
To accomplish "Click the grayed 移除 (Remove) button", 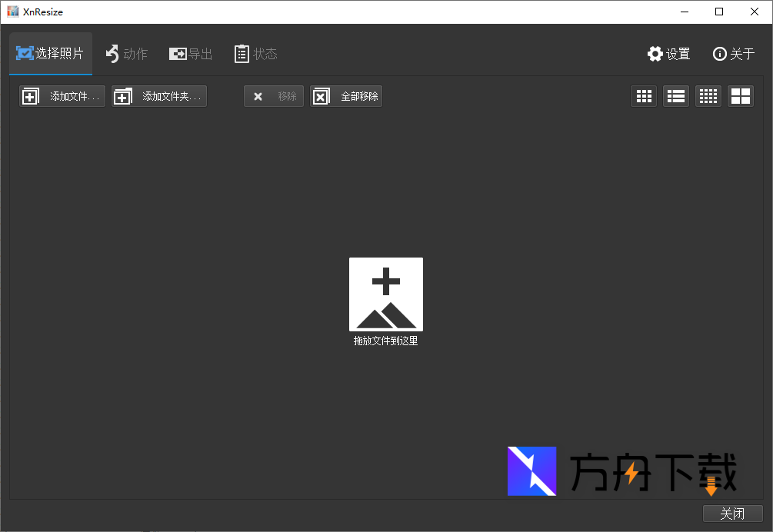I will [273, 96].
